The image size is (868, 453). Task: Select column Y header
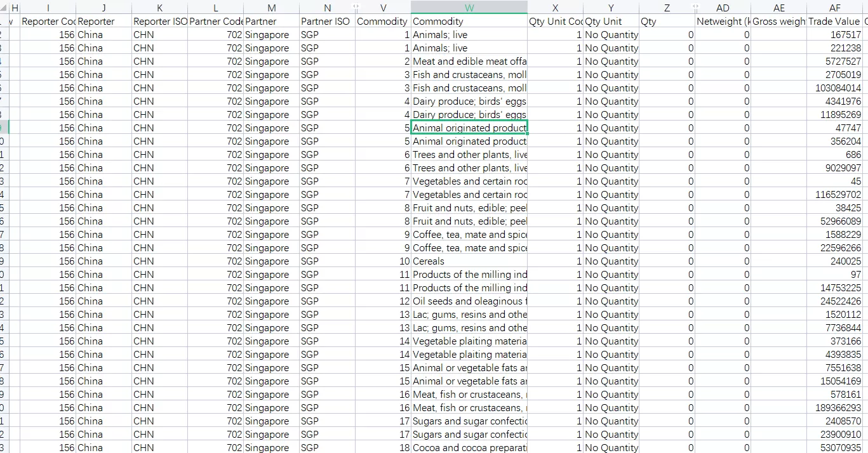[x=611, y=7]
